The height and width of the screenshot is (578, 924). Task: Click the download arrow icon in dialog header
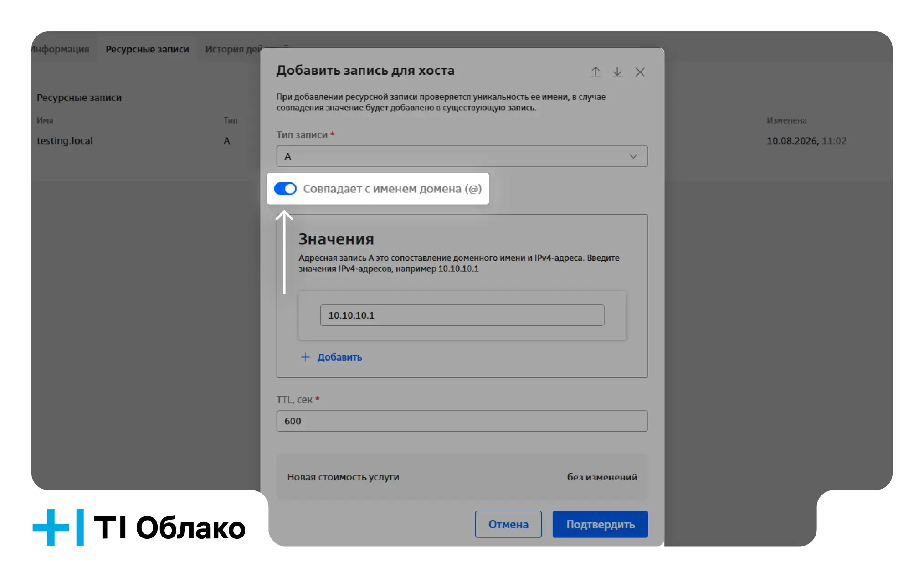[617, 72]
